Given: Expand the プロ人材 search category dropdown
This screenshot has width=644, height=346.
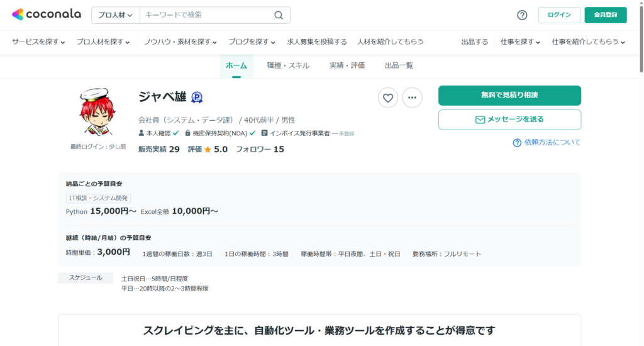Looking at the screenshot, I should (x=115, y=15).
